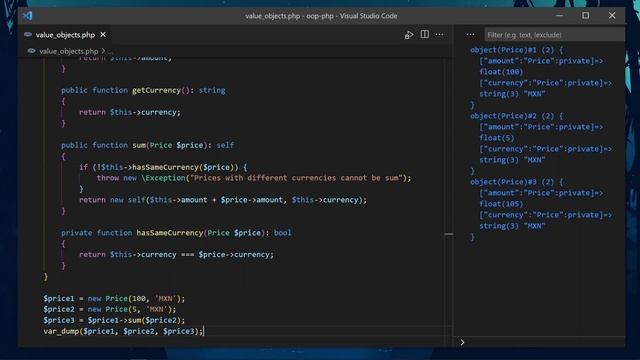Click the $price2 = new Price line
This screenshot has width=640, height=360.
pyautogui.click(x=110, y=309)
